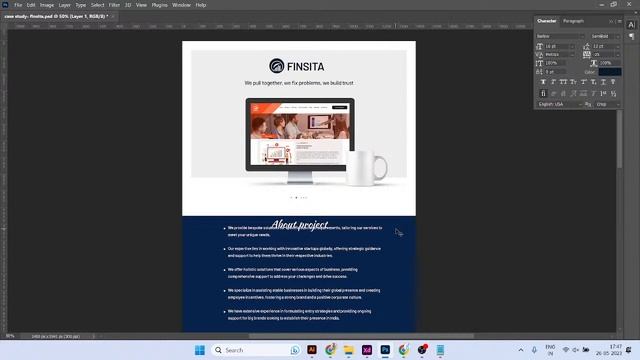Click the leading icon in Character panel
The image size is (640, 360).
point(587,46)
